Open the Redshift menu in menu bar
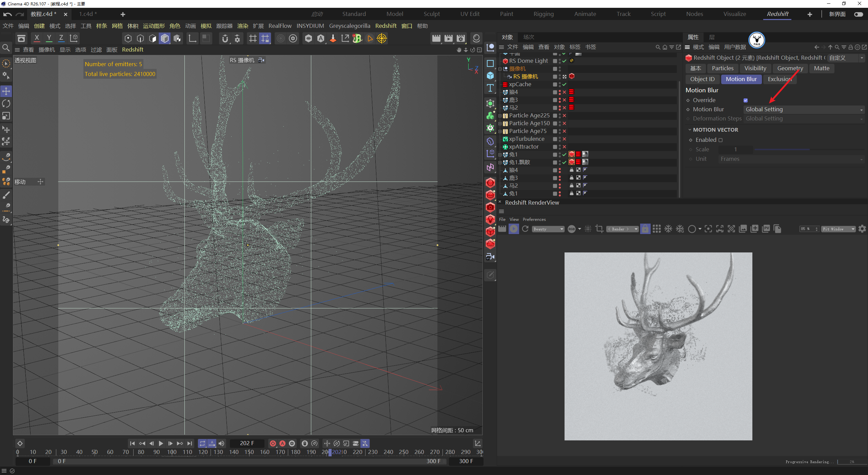 tap(386, 26)
